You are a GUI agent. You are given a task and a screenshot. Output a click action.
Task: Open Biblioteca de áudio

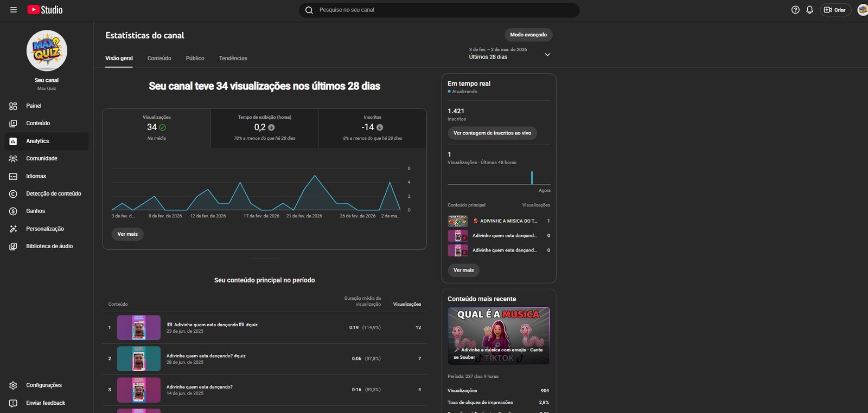[x=49, y=246]
